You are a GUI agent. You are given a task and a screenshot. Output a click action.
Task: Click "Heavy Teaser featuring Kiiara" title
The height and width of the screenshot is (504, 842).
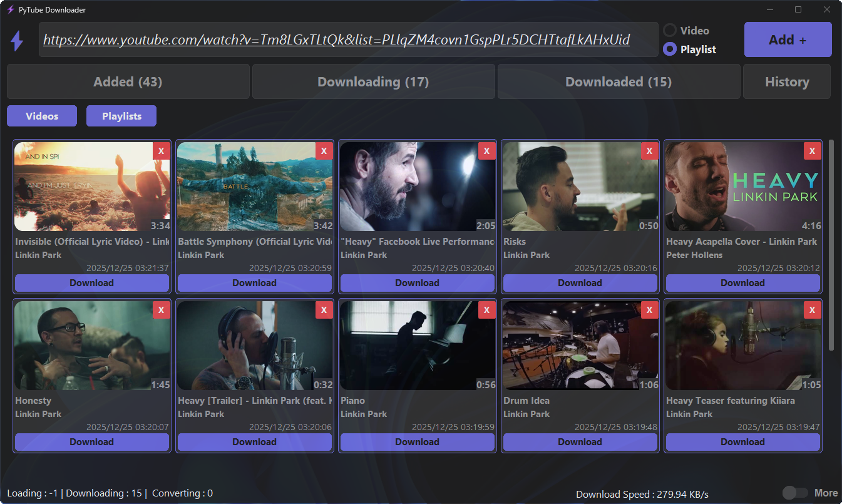coord(731,401)
